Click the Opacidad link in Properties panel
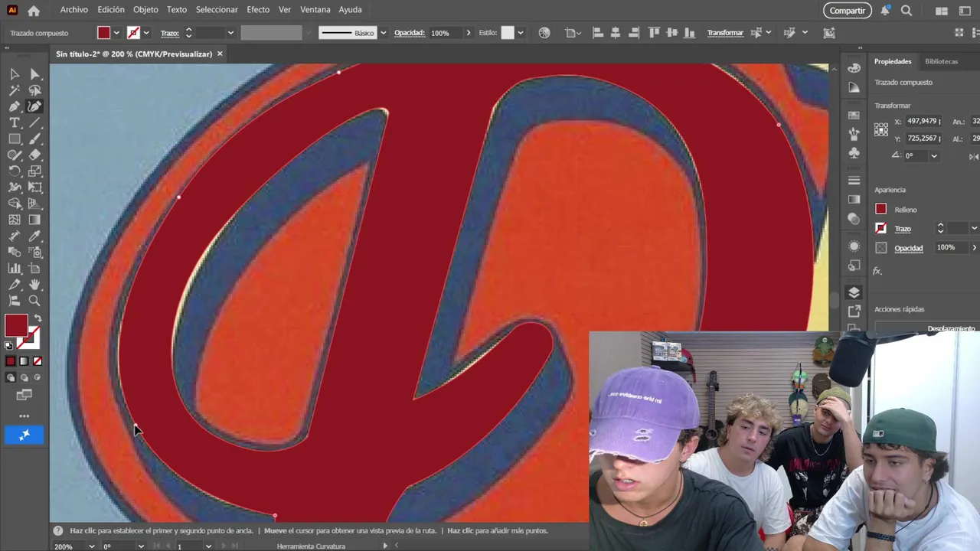 909,248
